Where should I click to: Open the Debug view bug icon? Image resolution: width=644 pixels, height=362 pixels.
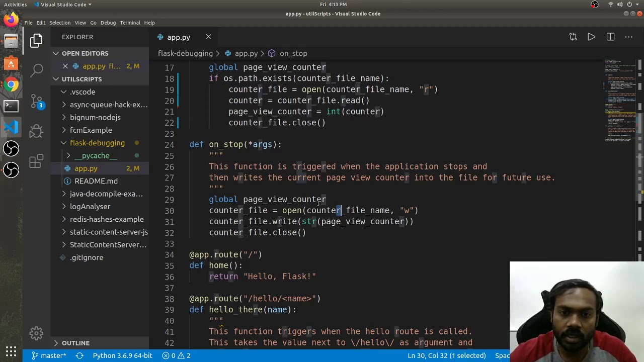[x=36, y=131]
